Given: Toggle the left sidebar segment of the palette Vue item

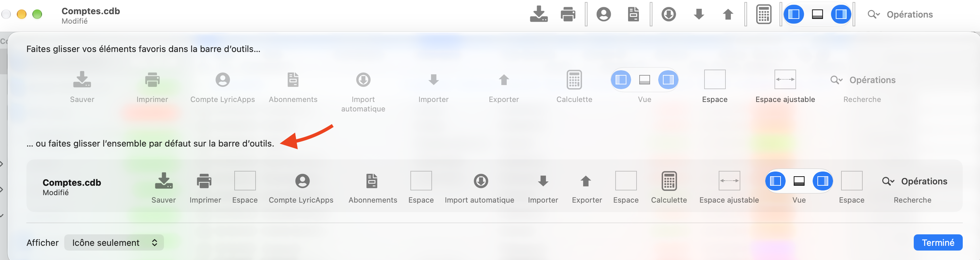Looking at the screenshot, I should [621, 79].
